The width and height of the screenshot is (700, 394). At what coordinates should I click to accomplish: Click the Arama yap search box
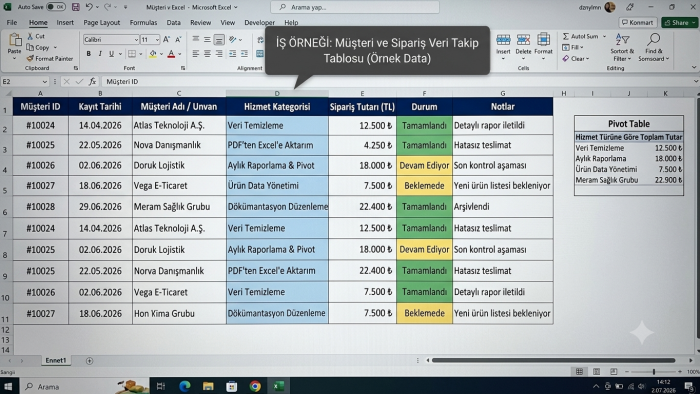click(x=355, y=7)
